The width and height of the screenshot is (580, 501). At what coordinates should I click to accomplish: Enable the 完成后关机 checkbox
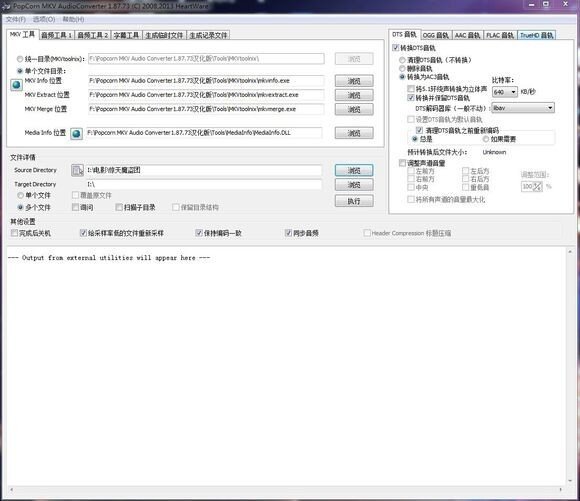[14, 233]
